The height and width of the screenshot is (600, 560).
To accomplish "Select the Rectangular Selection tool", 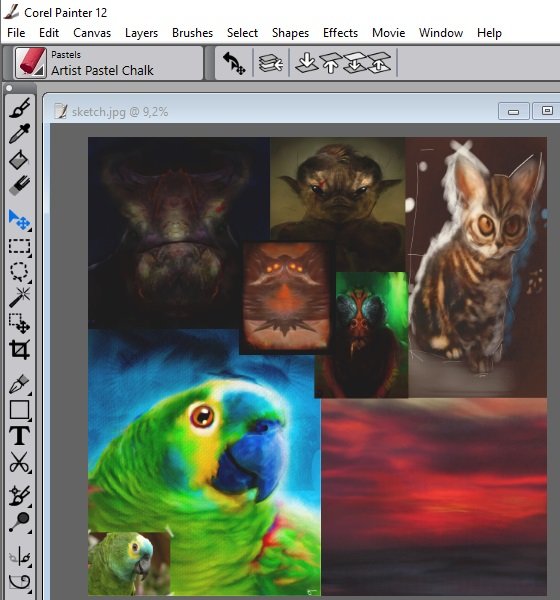I will (x=20, y=247).
